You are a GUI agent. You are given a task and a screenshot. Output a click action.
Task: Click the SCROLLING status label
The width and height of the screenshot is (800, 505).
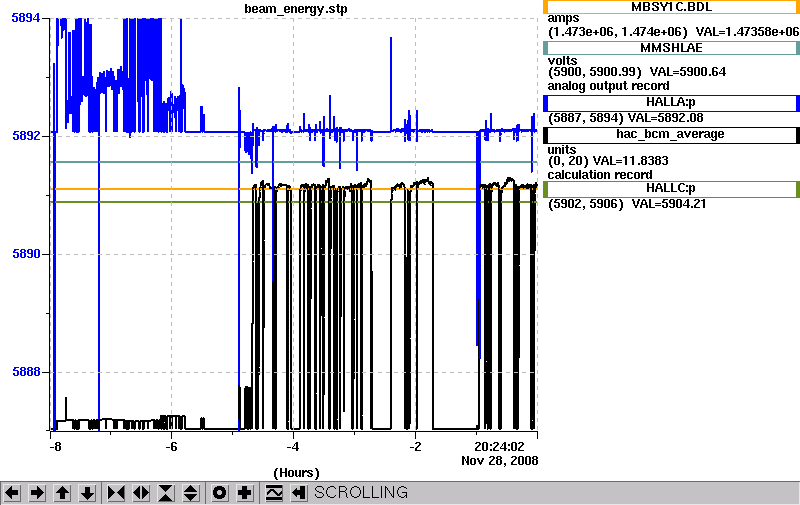click(361, 492)
